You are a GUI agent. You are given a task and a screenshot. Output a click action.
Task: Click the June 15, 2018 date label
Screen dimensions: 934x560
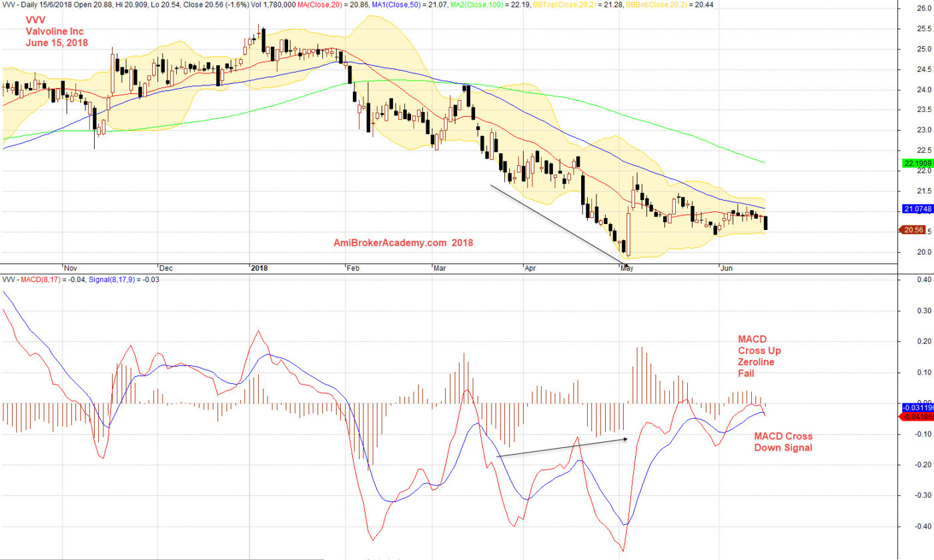click(x=57, y=43)
